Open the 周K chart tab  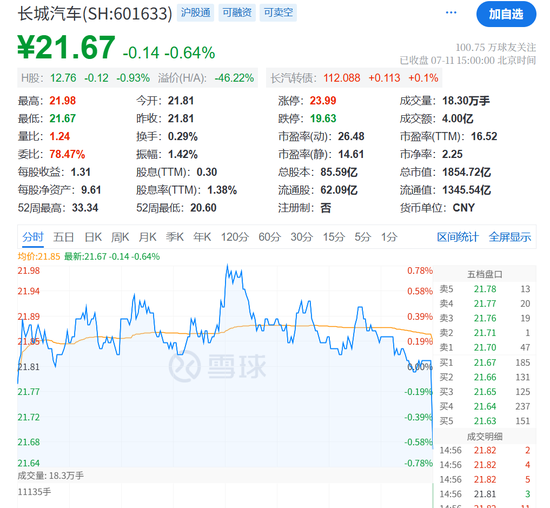tap(120, 237)
